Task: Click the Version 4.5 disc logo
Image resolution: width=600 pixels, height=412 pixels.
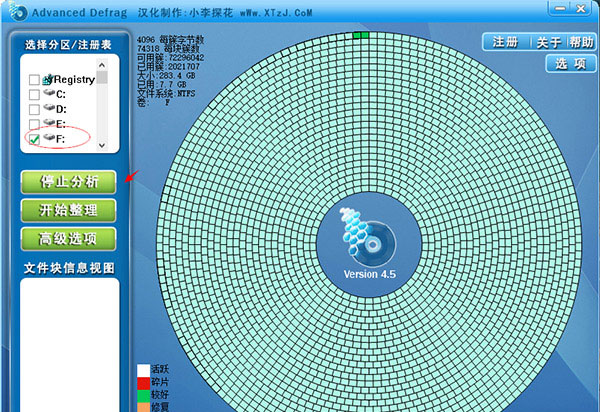Action: pos(358,238)
